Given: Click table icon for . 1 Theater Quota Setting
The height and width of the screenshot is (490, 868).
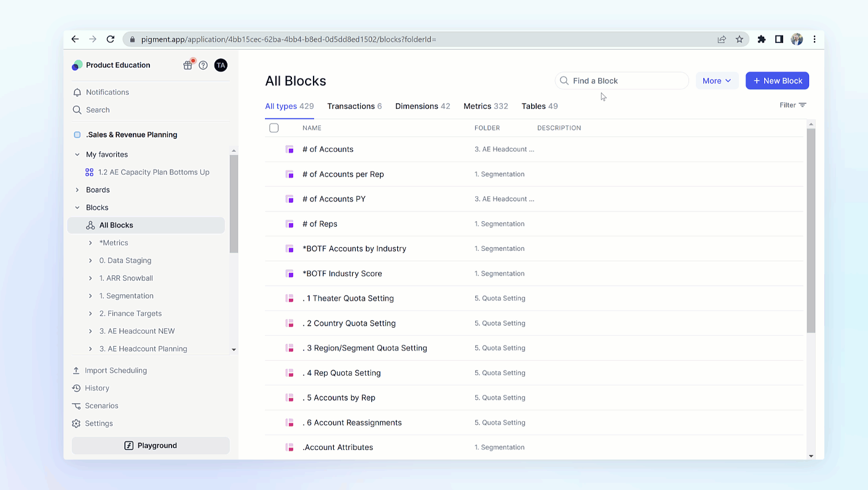Looking at the screenshot, I should (x=290, y=298).
